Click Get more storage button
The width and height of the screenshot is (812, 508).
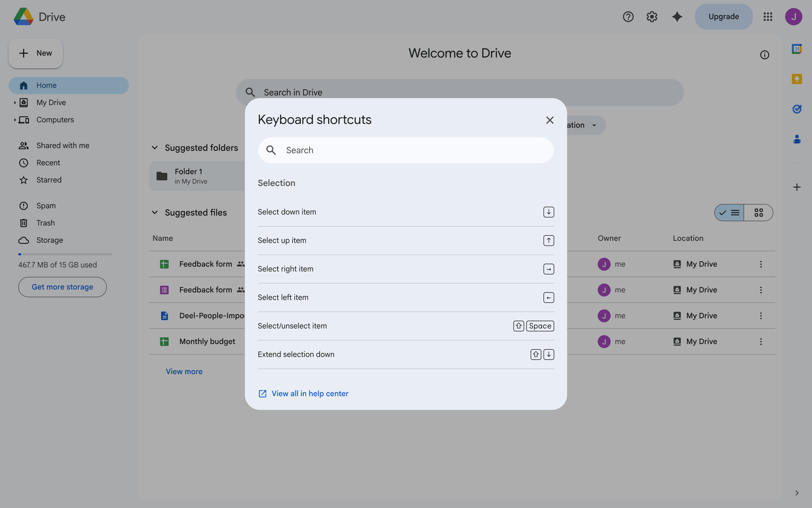(x=62, y=287)
